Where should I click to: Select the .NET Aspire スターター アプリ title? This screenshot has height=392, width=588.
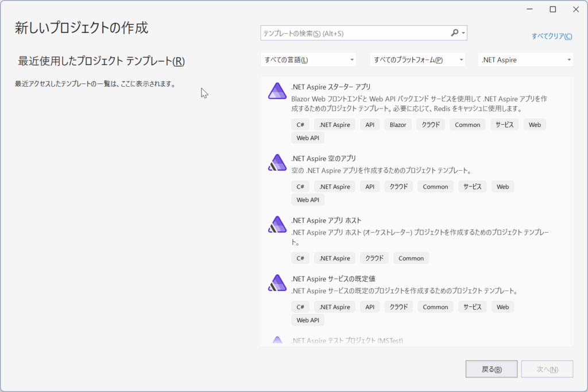331,87
